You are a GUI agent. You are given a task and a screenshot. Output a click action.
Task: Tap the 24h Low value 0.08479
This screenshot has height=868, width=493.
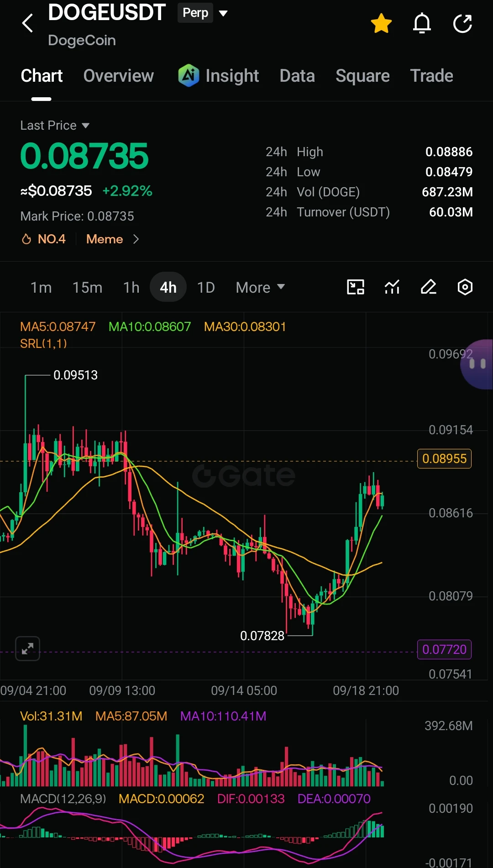[x=449, y=172]
